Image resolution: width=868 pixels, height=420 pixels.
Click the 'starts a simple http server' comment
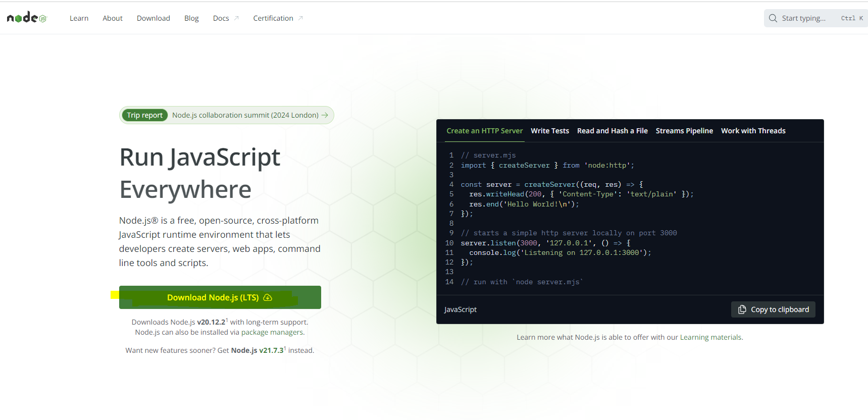569,233
